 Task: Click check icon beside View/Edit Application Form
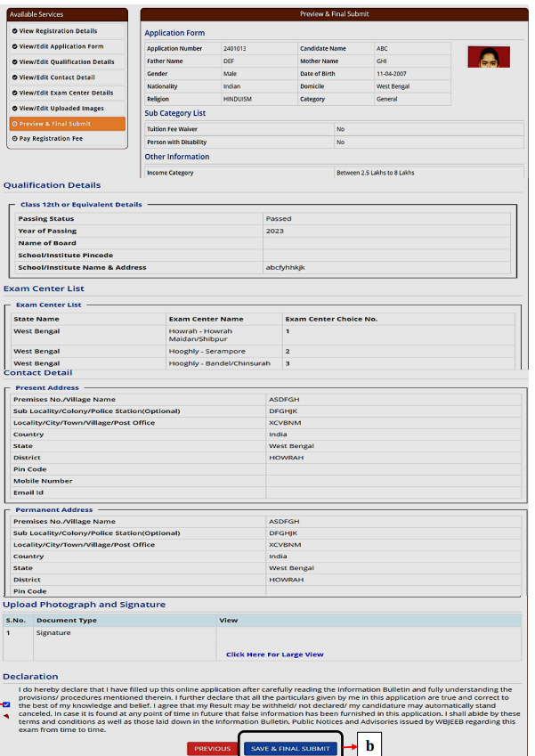coord(13,46)
